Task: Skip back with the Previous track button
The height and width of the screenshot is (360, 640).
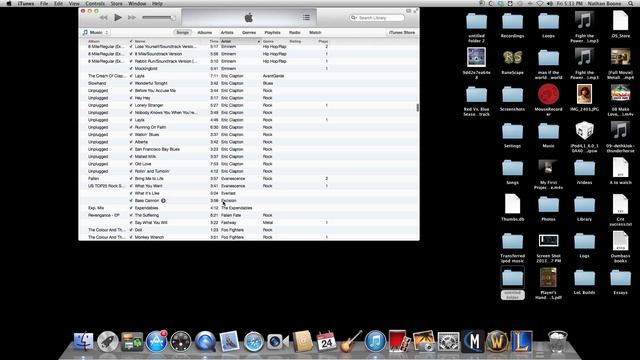Action: click(x=104, y=18)
